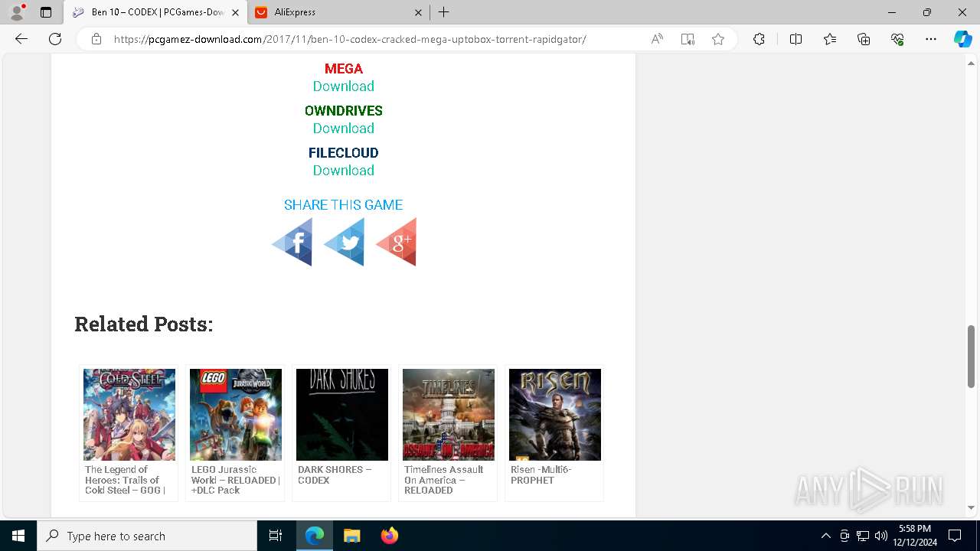
Task: Open Extensions puzzle icon
Action: (x=759, y=39)
